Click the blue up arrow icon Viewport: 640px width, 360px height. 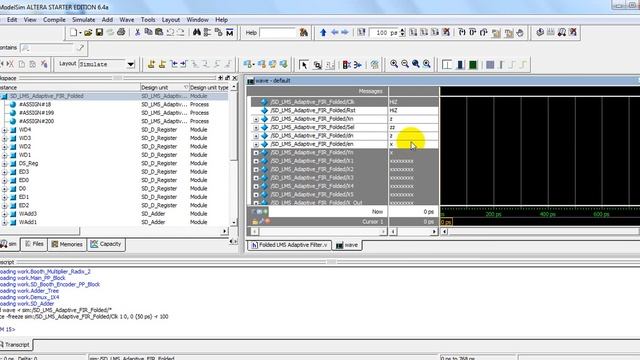[323, 32]
